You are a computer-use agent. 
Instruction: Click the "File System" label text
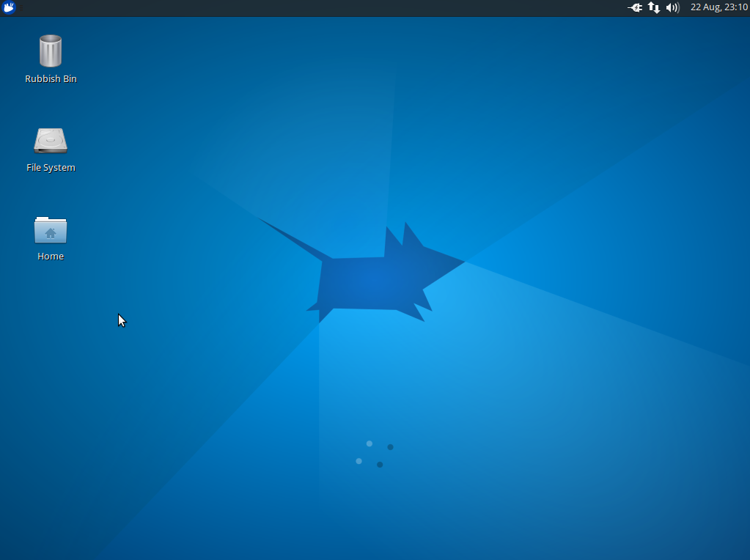[x=51, y=168]
